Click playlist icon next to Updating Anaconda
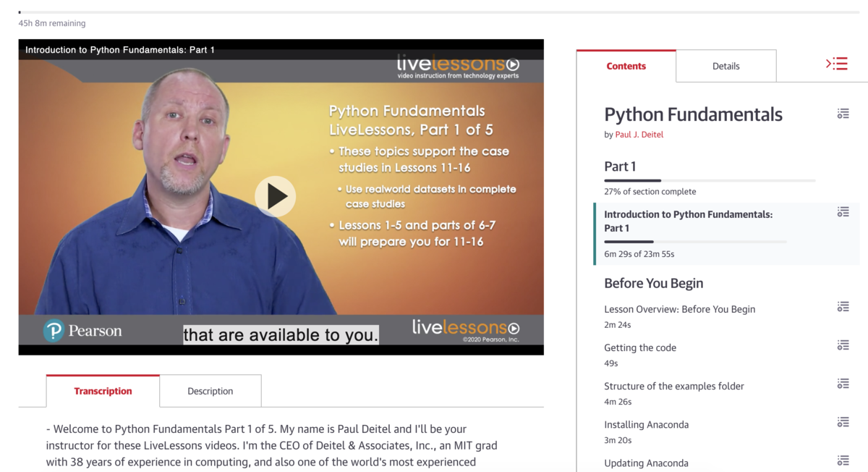 click(843, 460)
